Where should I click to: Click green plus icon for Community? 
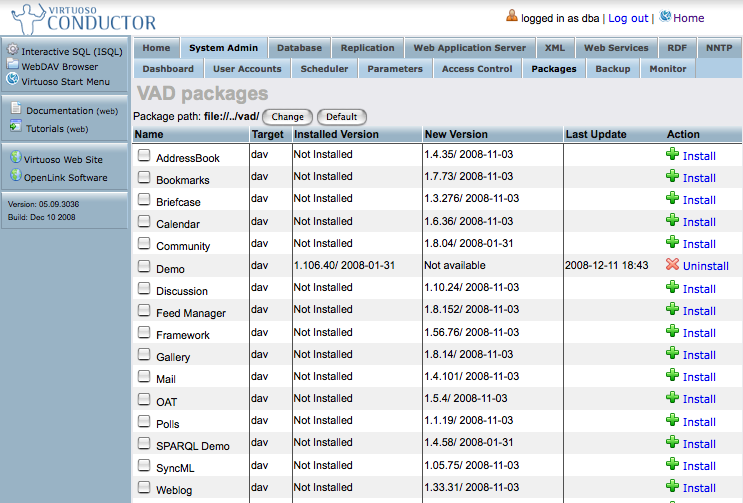672,242
